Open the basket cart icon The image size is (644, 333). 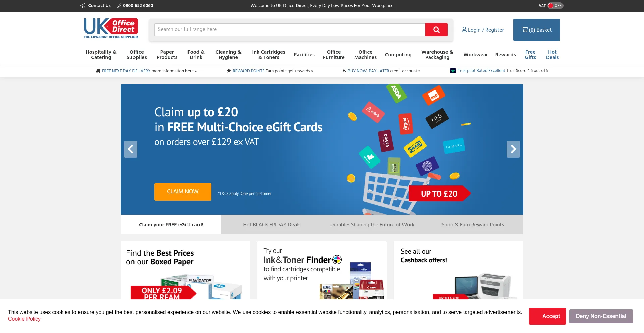click(524, 30)
